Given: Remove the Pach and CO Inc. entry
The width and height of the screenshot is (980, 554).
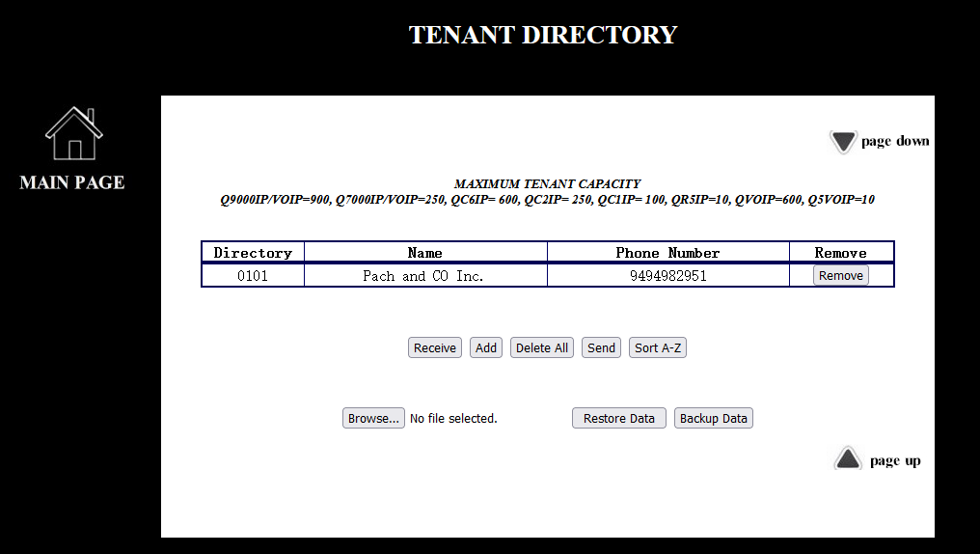Looking at the screenshot, I should point(840,275).
